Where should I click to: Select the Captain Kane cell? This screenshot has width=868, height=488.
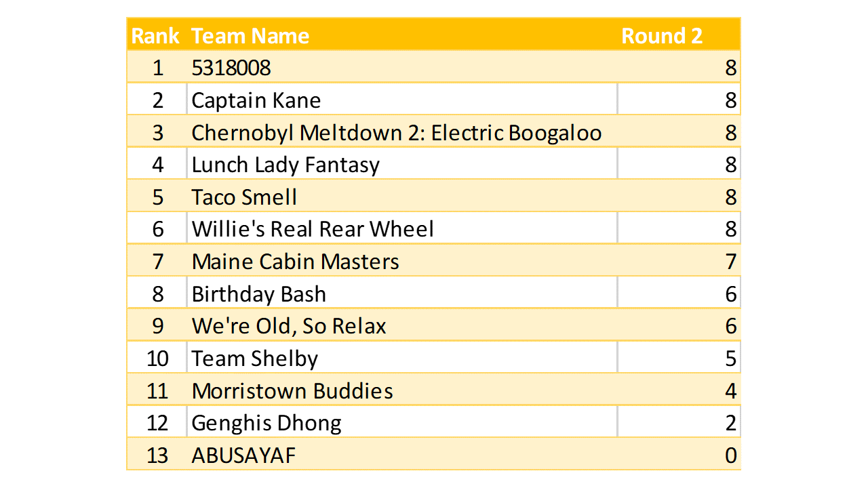(x=256, y=100)
